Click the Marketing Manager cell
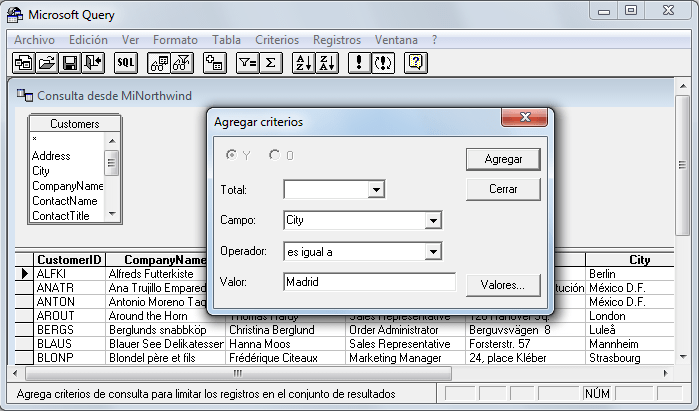The width and height of the screenshot is (699, 411). tap(405, 358)
